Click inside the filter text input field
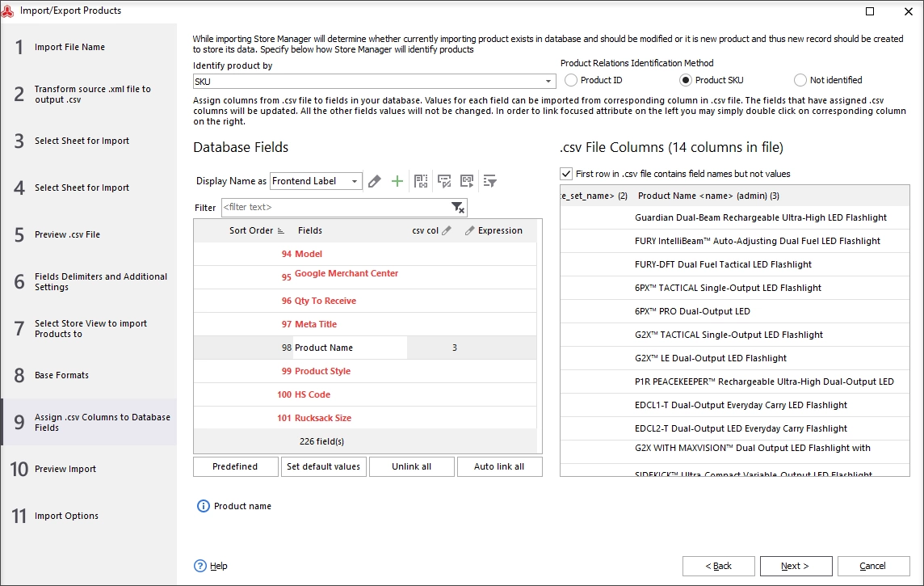 coord(336,207)
